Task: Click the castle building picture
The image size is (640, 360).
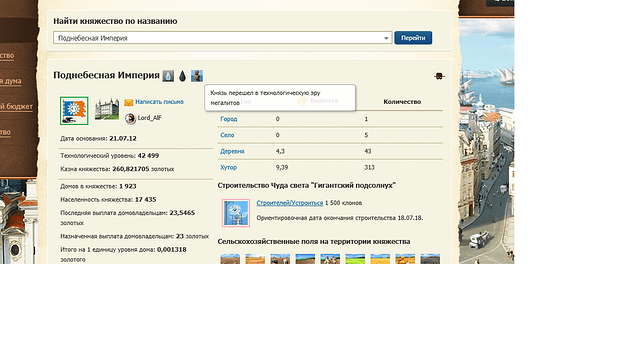Action: pyautogui.click(x=107, y=109)
